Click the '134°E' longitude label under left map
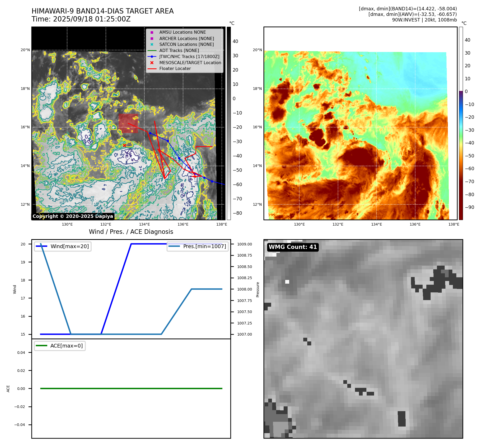Viewport: 481px width, 448px height. (144, 224)
